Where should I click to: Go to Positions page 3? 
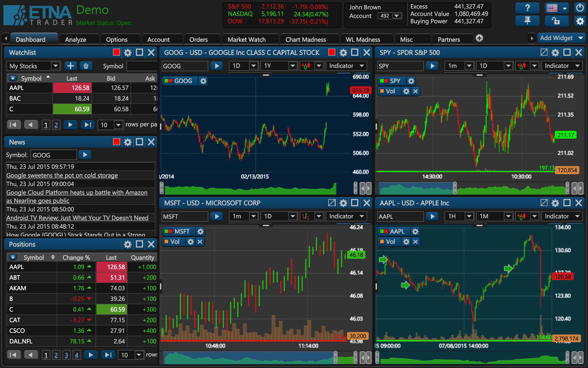66,355
